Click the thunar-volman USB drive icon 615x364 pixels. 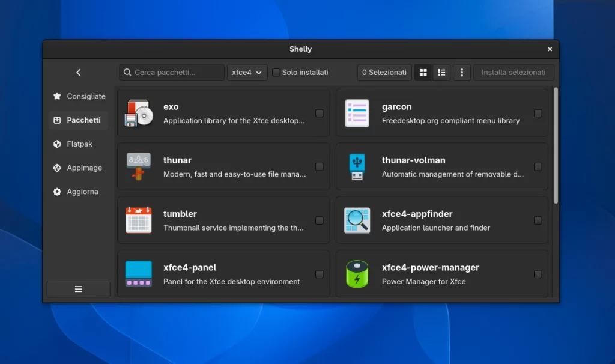pos(357,167)
